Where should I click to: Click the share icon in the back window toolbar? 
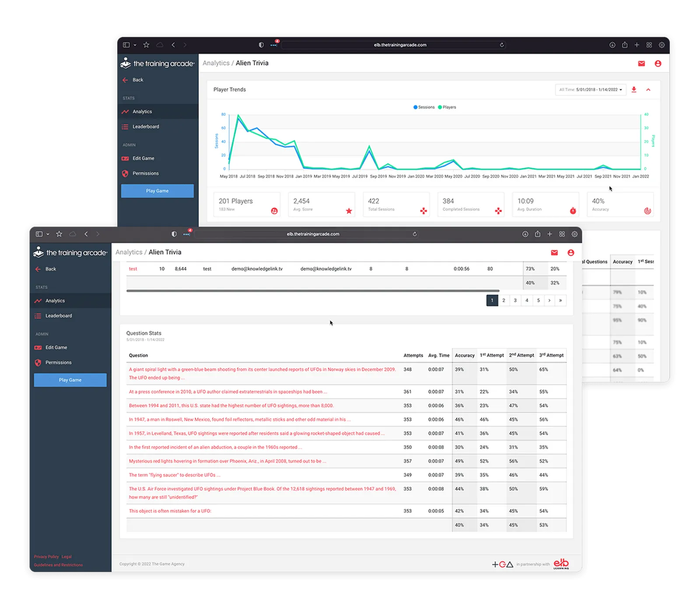[625, 45]
